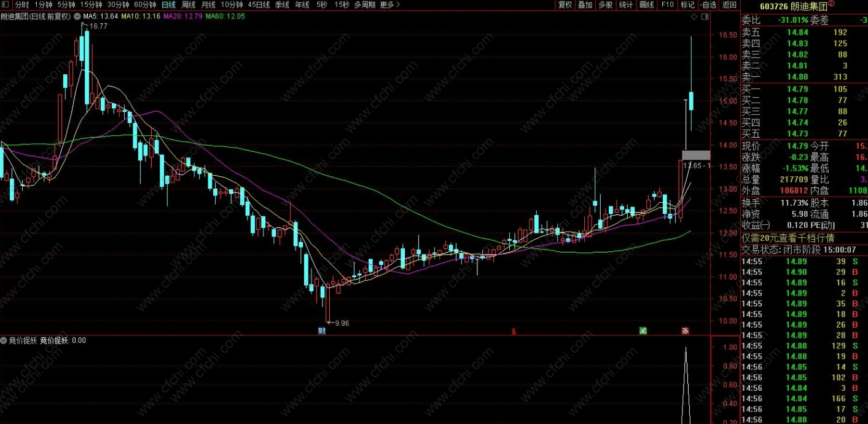The image size is (868, 424).
Task: Click the 卖一 price 14.80
Action: [x=797, y=76]
